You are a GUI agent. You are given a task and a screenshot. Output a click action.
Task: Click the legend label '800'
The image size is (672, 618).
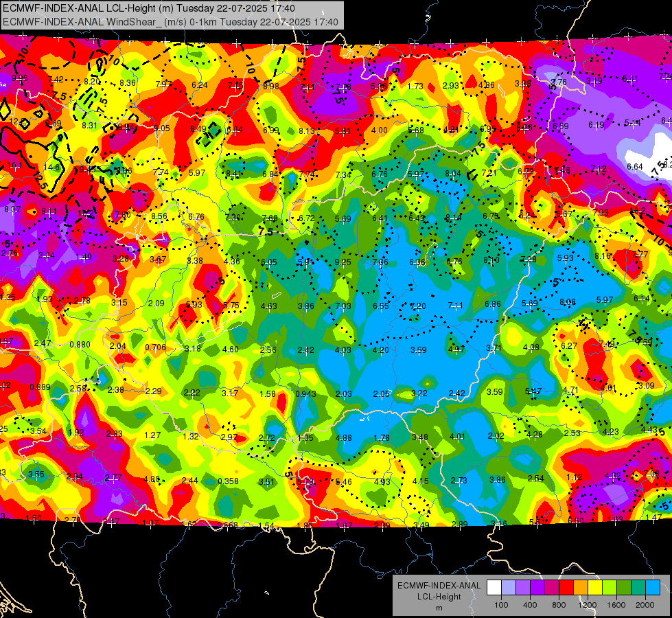click(x=559, y=605)
